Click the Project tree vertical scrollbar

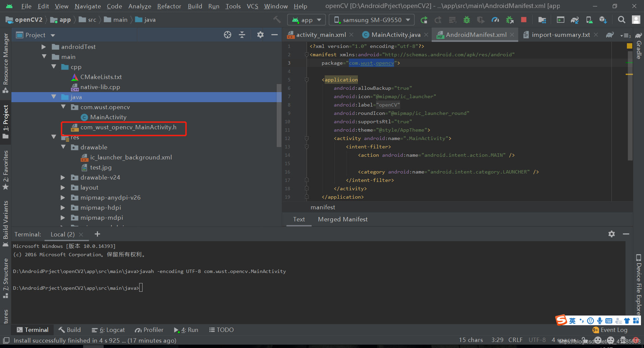coord(279,115)
